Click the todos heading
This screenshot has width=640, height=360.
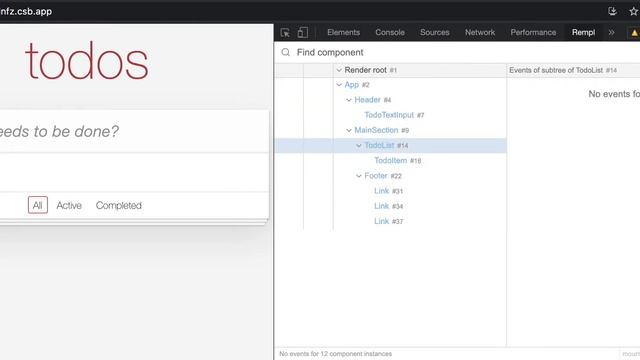coord(87,61)
